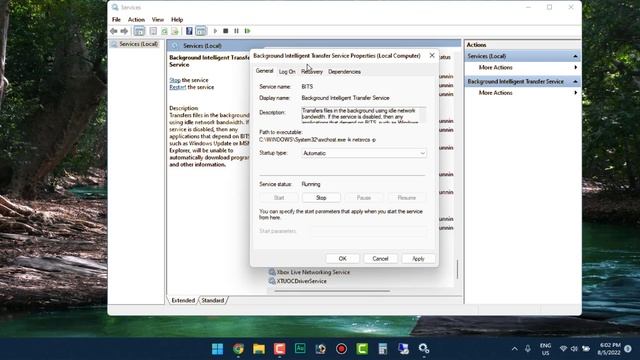Open the View menu
640x360 pixels.
pos(158,20)
